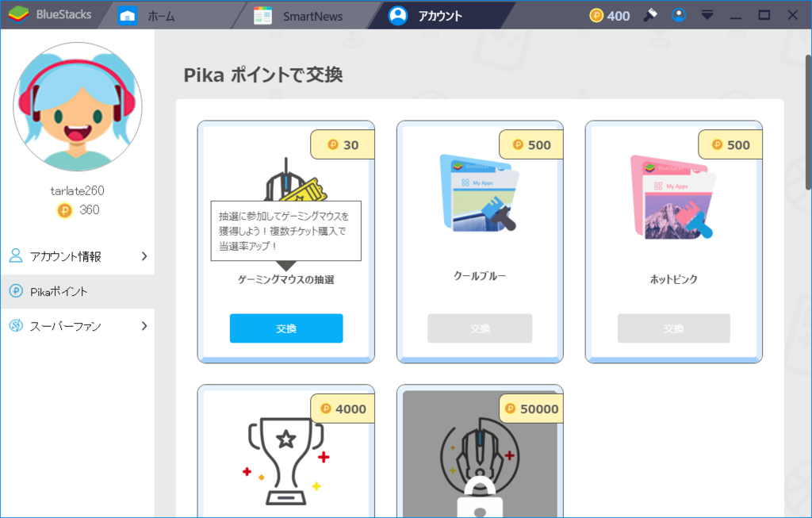
Task: Expand the アカウント情報 chevron arrow
Action: click(x=144, y=256)
